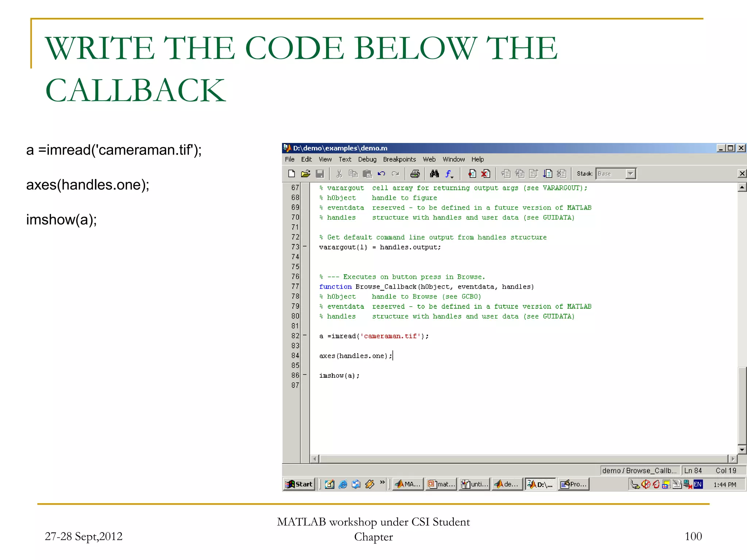Toggle breakpoint dash at line 86

pyautogui.click(x=305, y=375)
